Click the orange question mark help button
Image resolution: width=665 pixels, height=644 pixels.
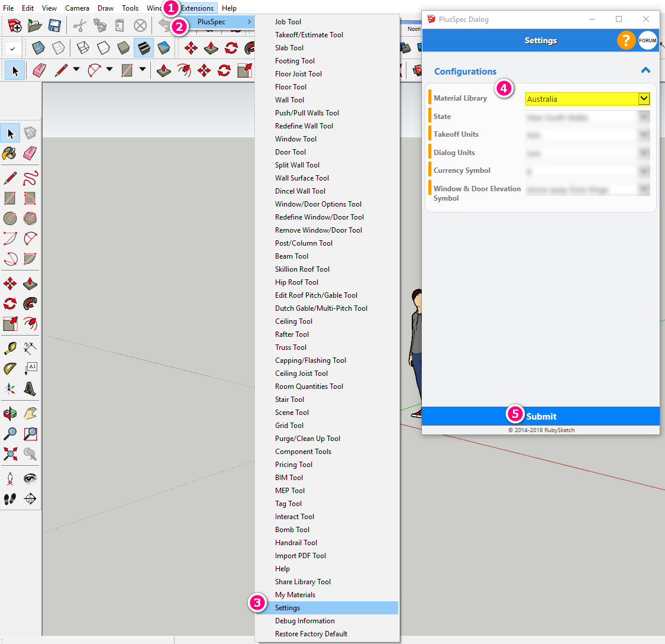click(x=625, y=41)
